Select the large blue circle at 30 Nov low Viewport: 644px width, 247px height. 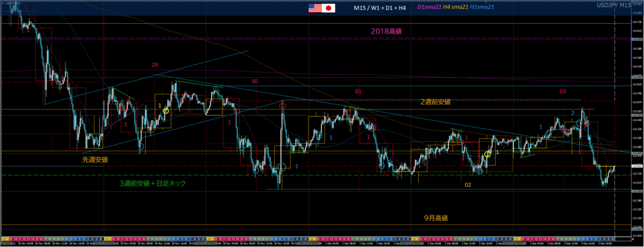click(x=282, y=167)
